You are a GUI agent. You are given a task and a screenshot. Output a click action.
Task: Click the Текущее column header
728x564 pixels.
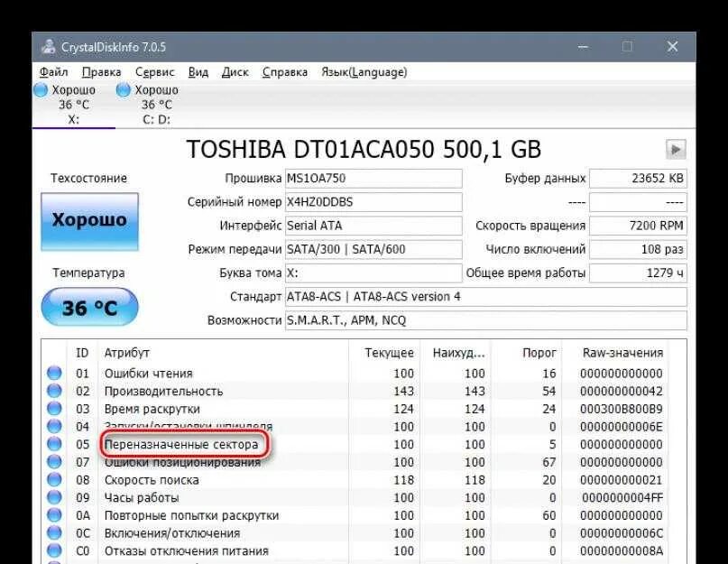(x=384, y=353)
